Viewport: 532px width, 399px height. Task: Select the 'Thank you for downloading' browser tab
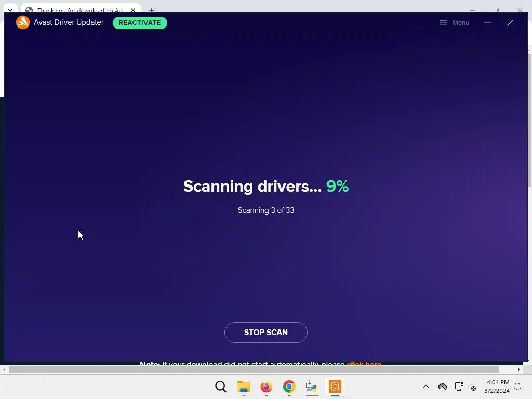click(80, 10)
